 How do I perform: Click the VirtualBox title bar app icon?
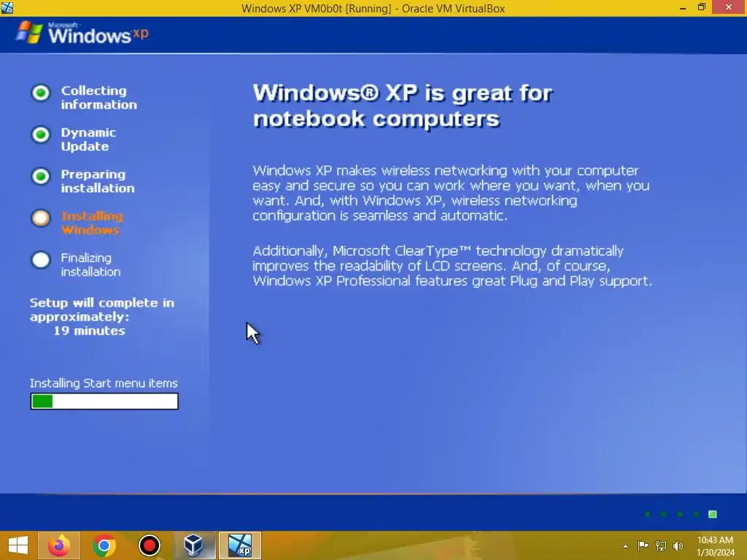7,7
